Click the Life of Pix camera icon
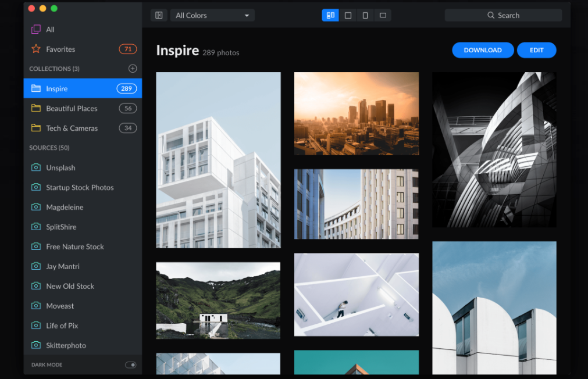Viewport: 588px width, 379px height. [36, 326]
